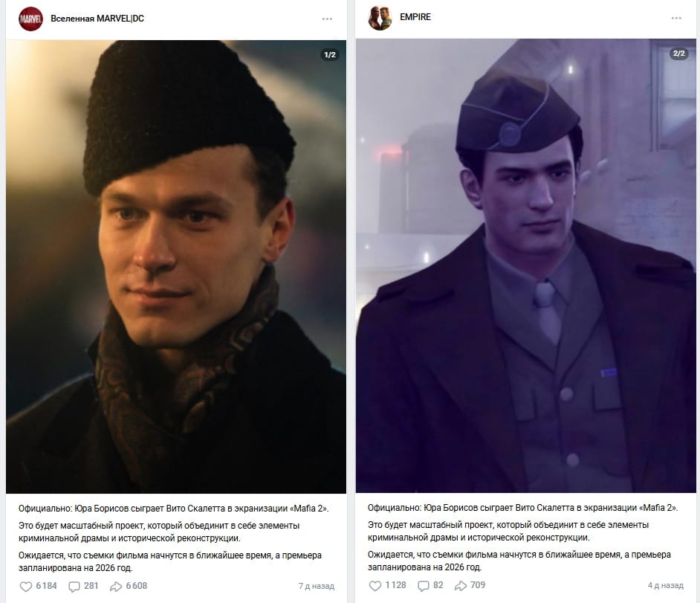The height and width of the screenshot is (603, 700).
Task: Click the 709 shares count
Action: click(478, 584)
